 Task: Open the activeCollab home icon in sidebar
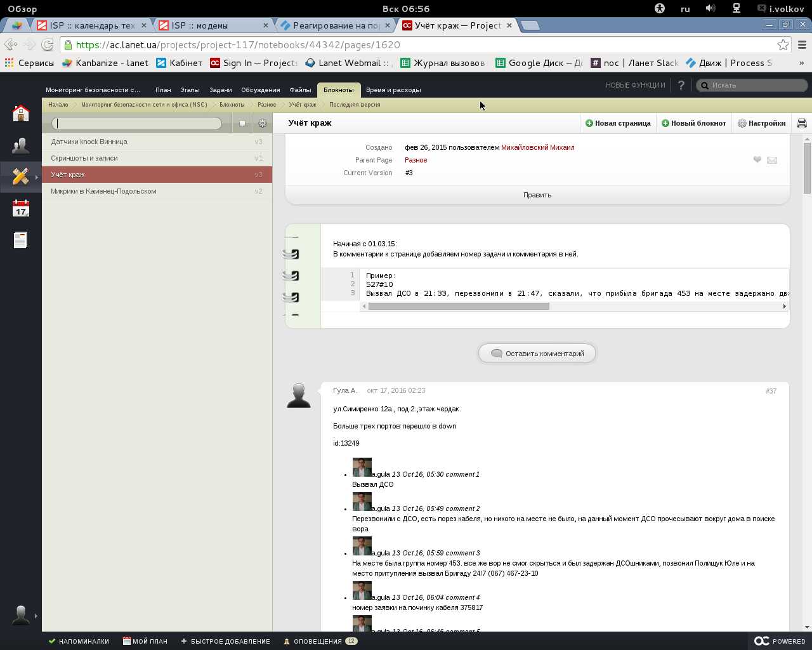(21, 113)
